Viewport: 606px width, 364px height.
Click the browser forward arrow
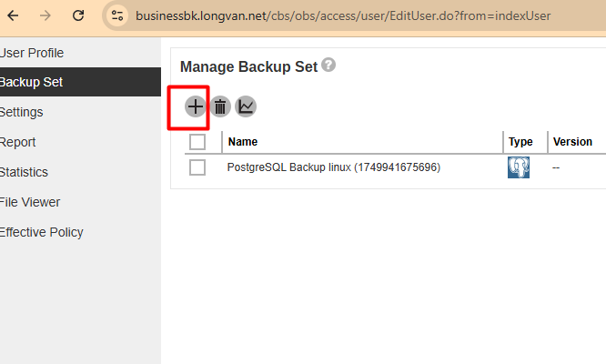[x=45, y=15]
